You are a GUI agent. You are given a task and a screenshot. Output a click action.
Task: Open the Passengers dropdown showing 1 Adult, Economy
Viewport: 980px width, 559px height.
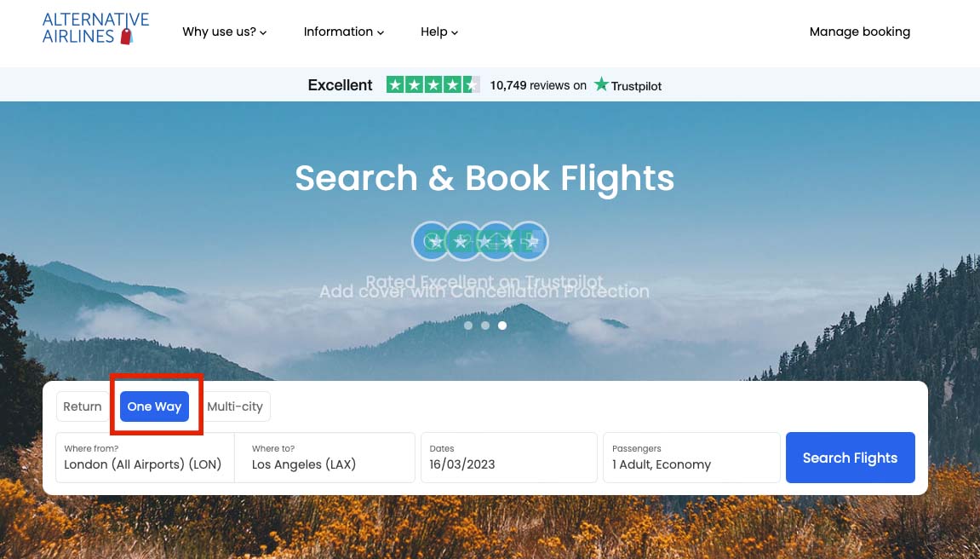point(691,458)
